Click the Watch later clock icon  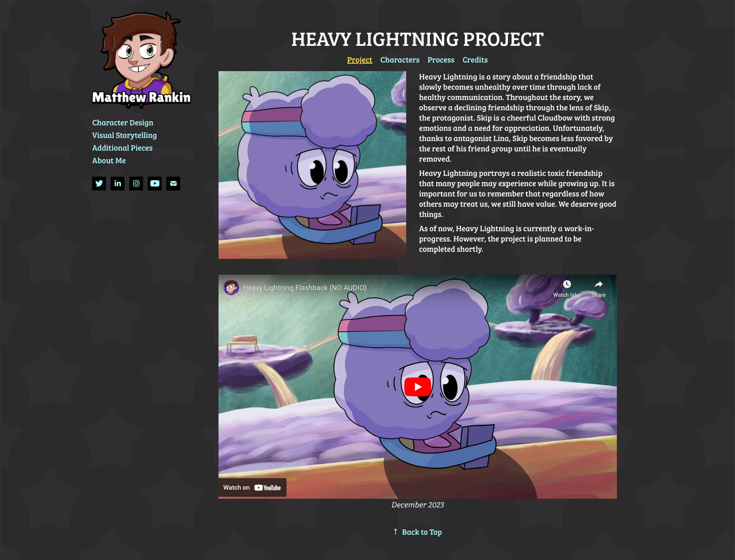[x=567, y=284]
